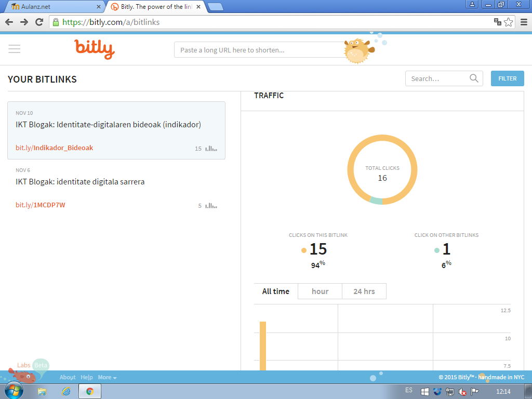Click the green padlock site info icon
This screenshot has width=532, height=399.
click(x=56, y=22)
